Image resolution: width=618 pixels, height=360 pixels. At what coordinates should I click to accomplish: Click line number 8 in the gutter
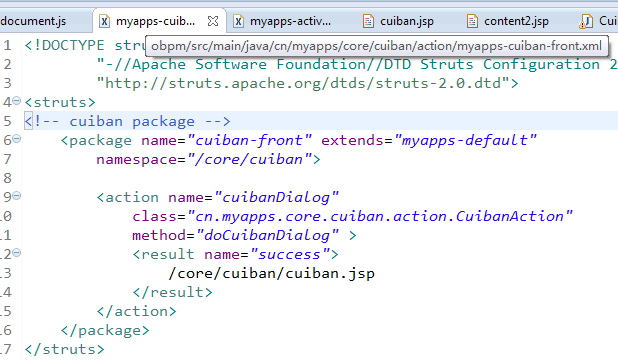(7, 178)
